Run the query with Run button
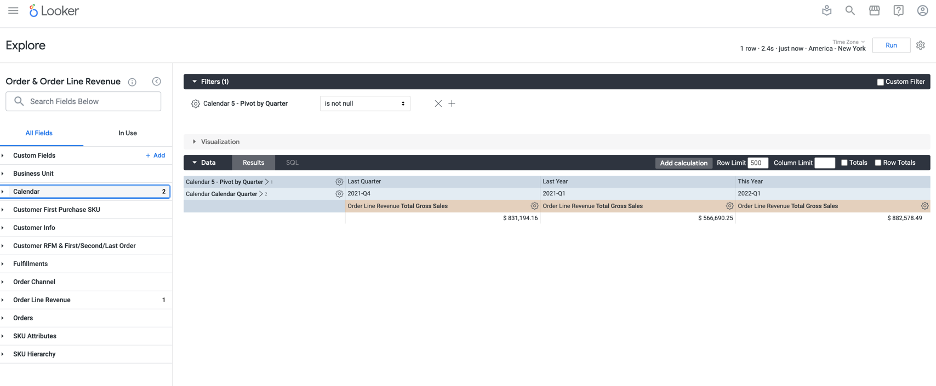This screenshot has width=936, height=386. click(x=891, y=45)
